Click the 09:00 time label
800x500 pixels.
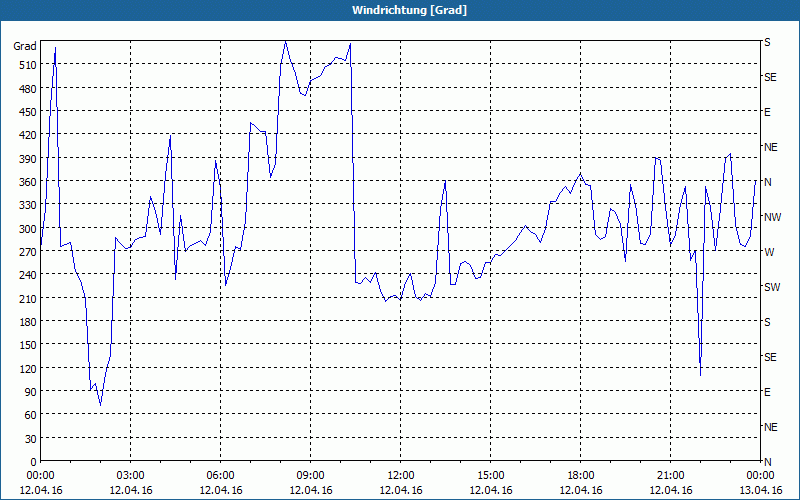click(311, 476)
